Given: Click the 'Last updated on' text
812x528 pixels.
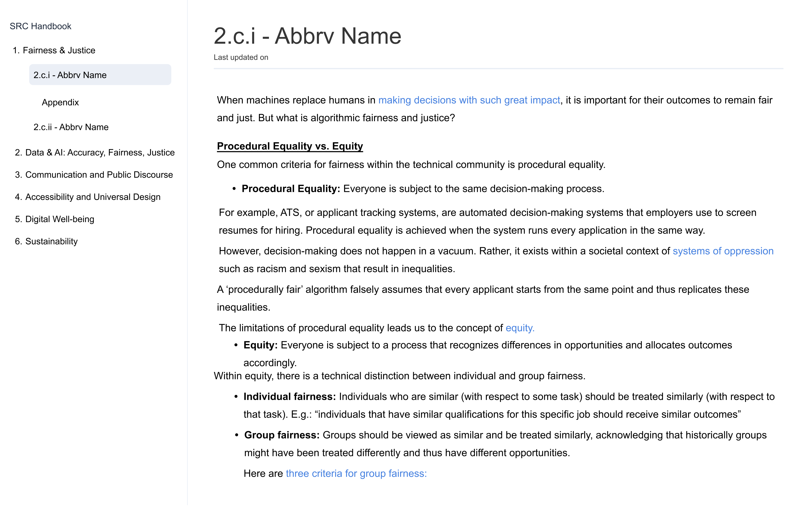Looking at the screenshot, I should [x=241, y=57].
